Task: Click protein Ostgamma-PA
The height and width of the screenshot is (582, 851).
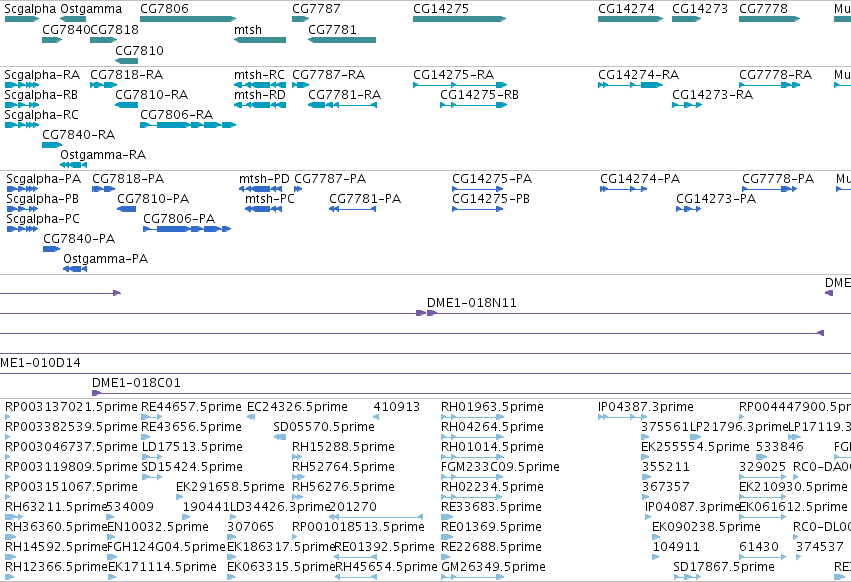Action: pos(105,260)
